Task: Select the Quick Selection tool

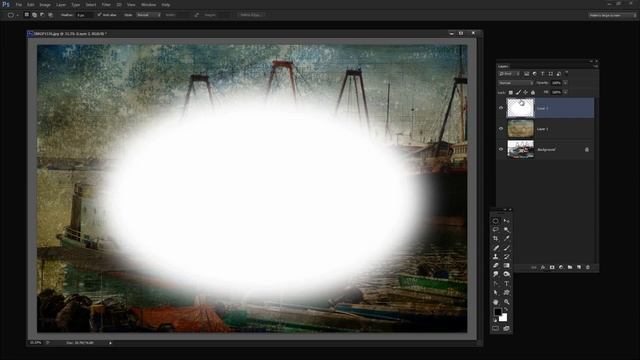Action: coord(507,229)
